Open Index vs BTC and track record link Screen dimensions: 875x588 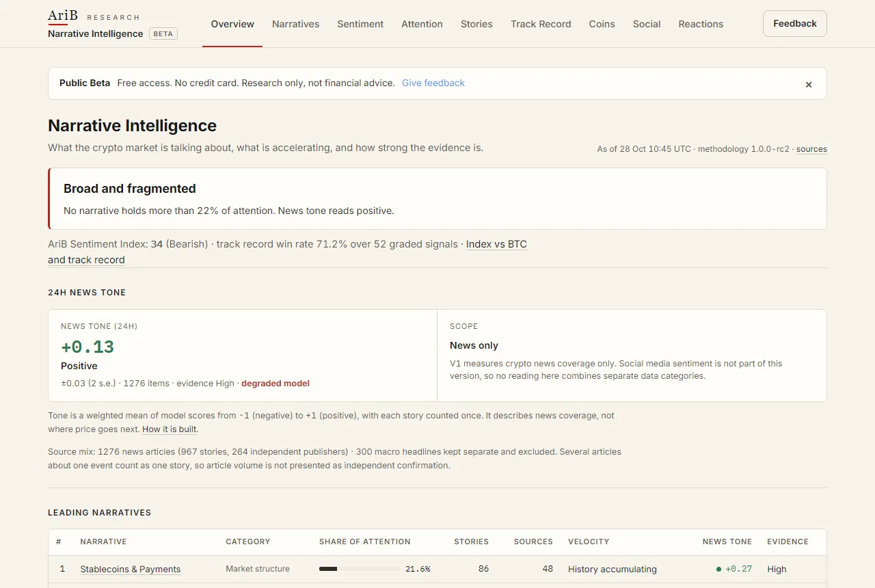tap(496, 244)
